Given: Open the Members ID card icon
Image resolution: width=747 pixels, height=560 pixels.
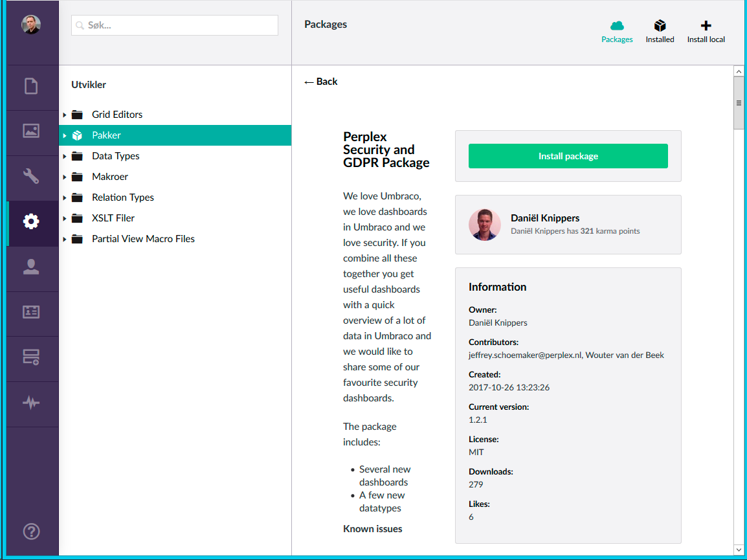Looking at the screenshot, I should (x=31, y=312).
